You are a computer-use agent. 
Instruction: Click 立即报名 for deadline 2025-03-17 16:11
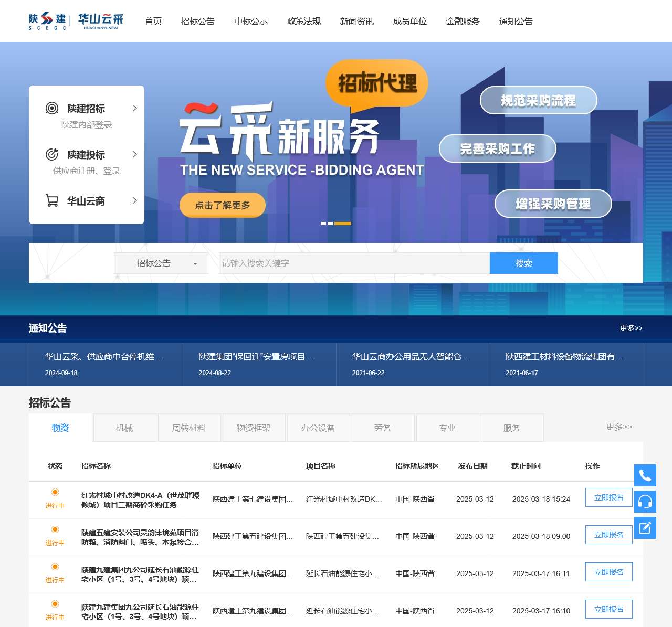tap(609, 572)
